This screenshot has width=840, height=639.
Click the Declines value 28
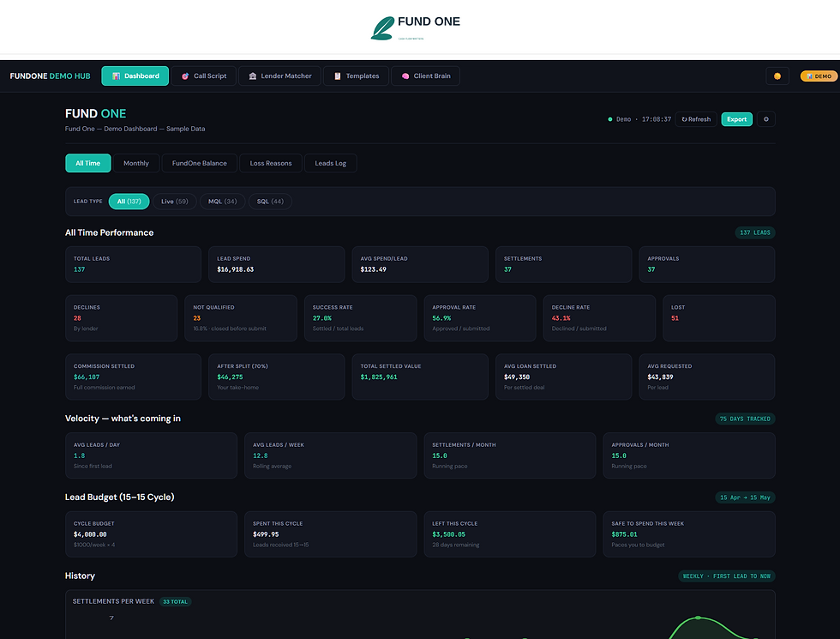click(78, 318)
